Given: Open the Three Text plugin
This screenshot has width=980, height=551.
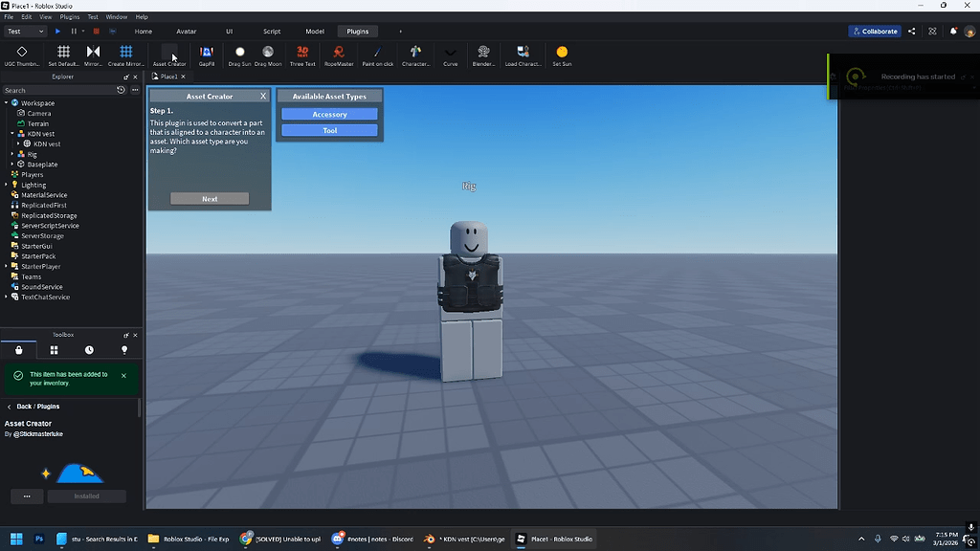Looking at the screenshot, I should (x=302, y=55).
